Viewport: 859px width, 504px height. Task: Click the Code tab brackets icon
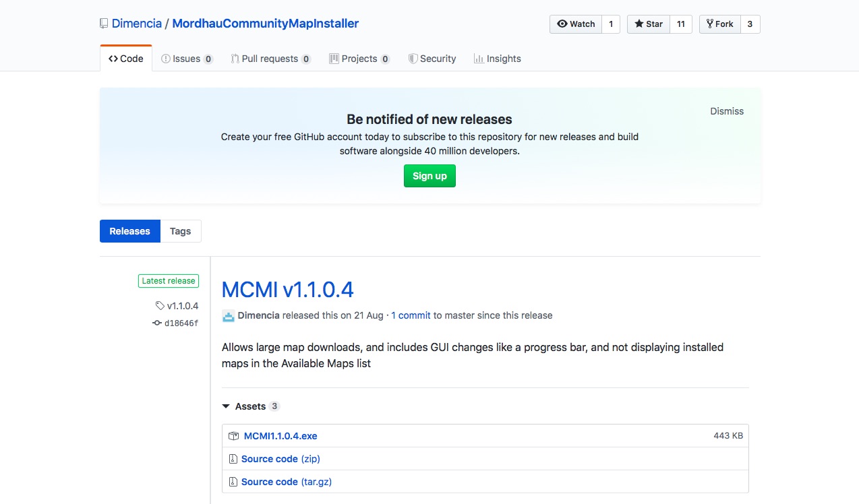113,59
